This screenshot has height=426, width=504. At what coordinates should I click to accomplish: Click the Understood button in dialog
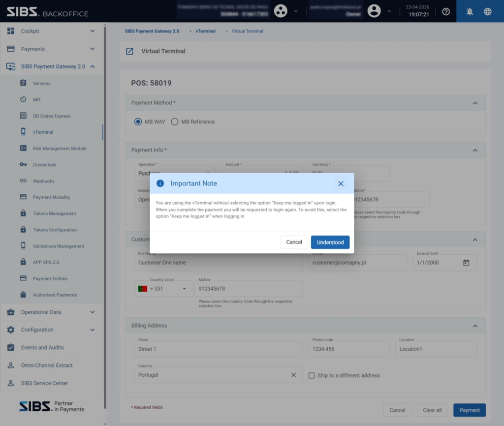click(330, 242)
